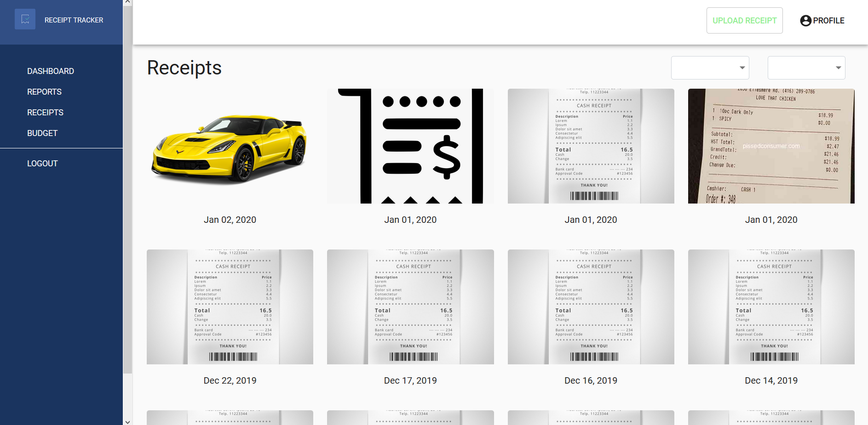Click the Dec 17, 2019 date label
This screenshot has height=425, width=868.
point(410,381)
